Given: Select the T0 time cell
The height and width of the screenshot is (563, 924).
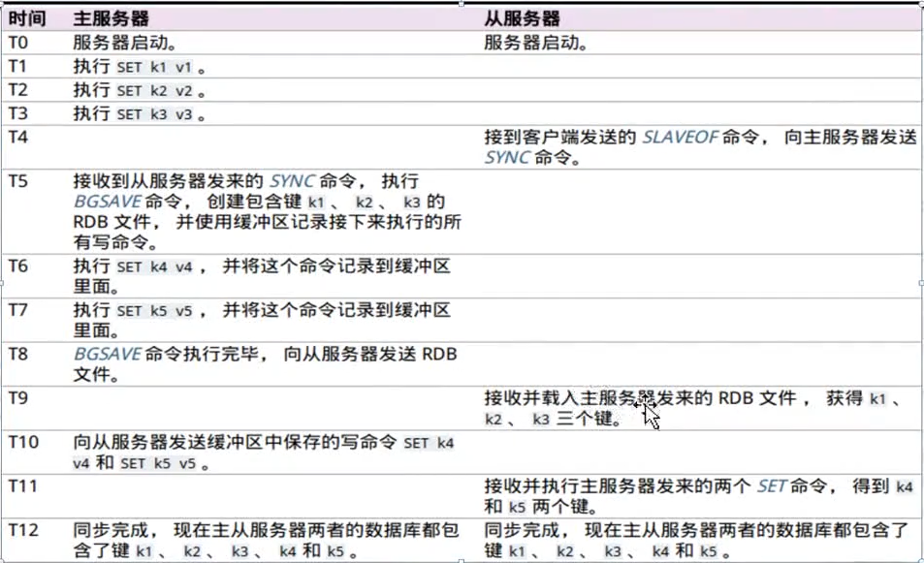Looking at the screenshot, I should click(18, 43).
